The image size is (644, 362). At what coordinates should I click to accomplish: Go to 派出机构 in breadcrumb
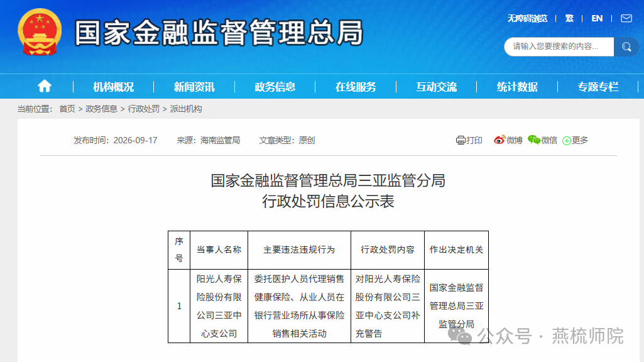pos(186,109)
